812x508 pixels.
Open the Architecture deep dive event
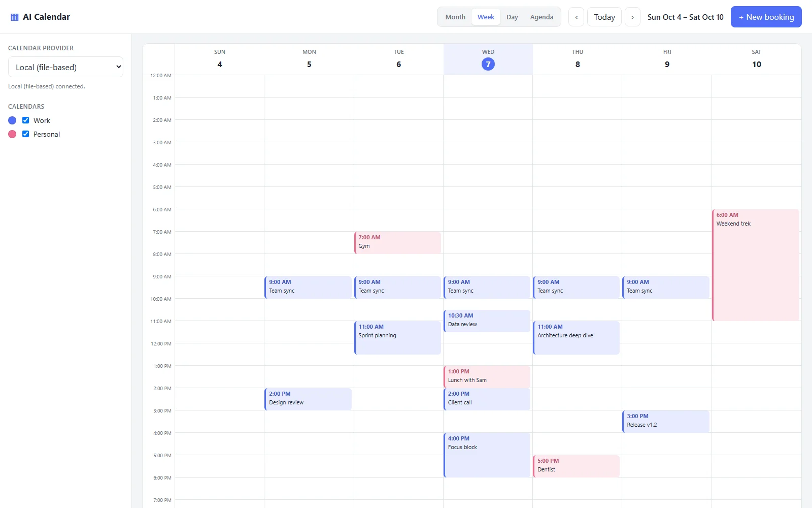click(x=577, y=337)
